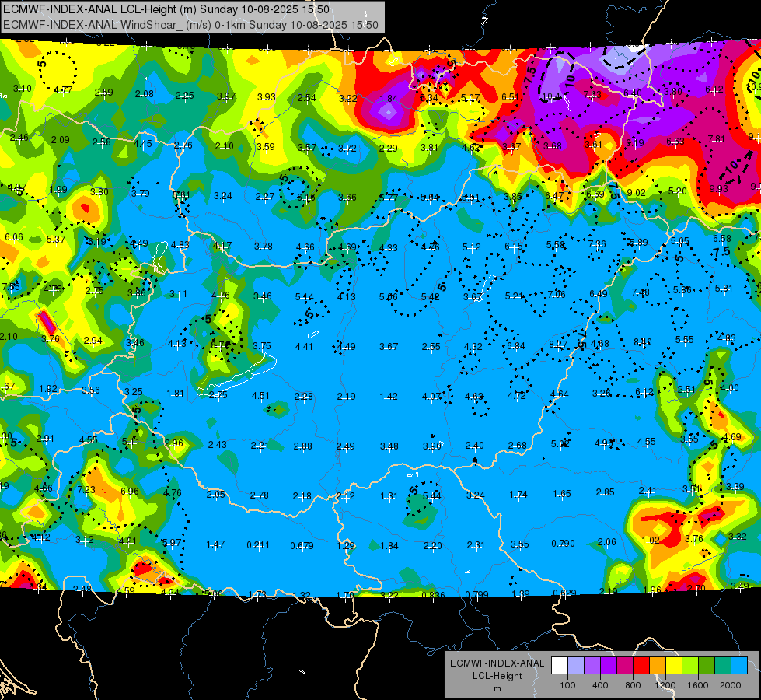Viewport: 761px width, 700px height.
Task: Click the wind shear value '10.4'
Action: [551, 96]
